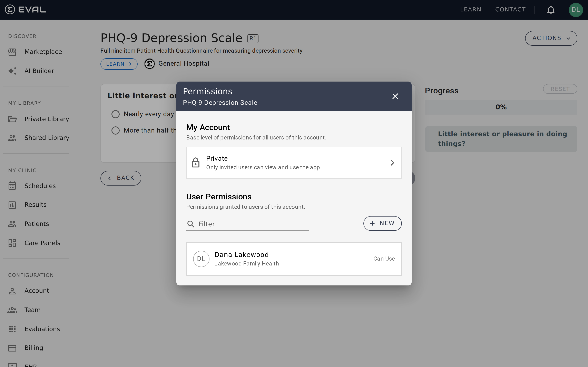Viewport: 588px width, 367px height.
Task: Add a new user permission
Action: (x=382, y=223)
